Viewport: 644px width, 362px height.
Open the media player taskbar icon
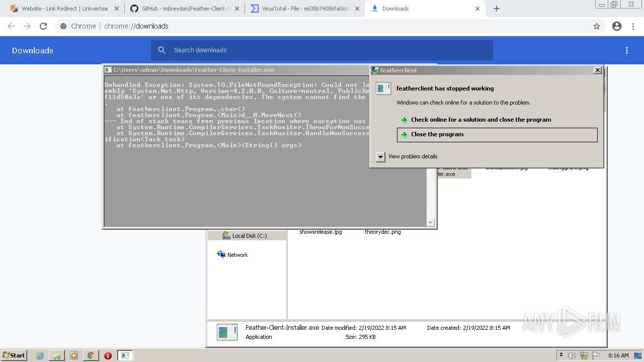pyautogui.click(x=74, y=355)
